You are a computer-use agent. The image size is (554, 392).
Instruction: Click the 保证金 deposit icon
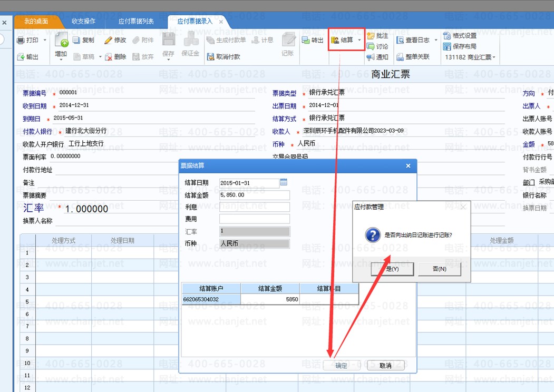(x=191, y=39)
